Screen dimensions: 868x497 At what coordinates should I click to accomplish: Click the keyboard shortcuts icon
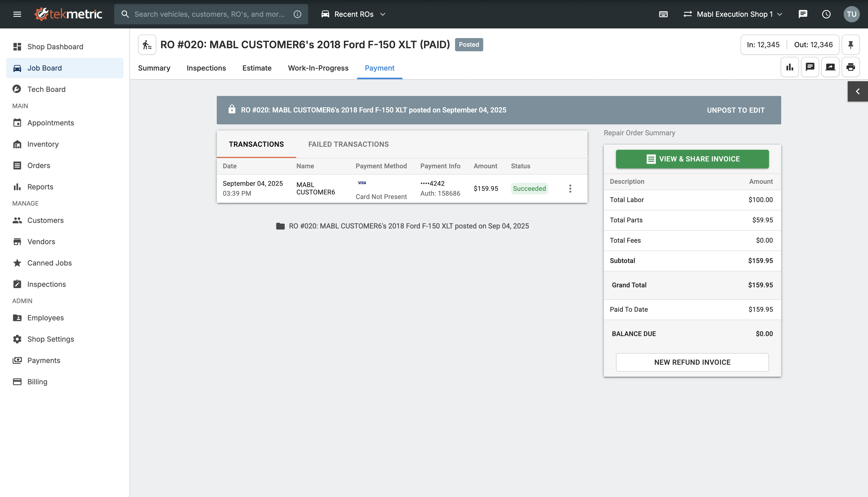(x=663, y=14)
